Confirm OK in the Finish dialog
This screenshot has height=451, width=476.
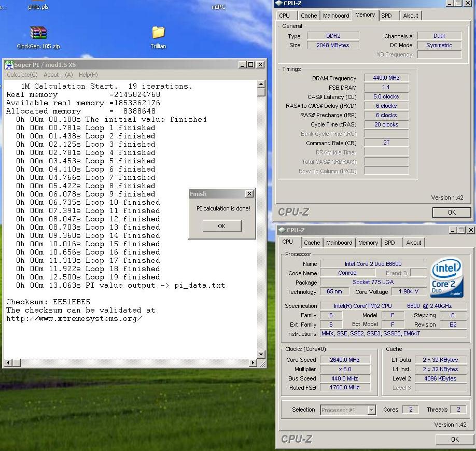222,226
